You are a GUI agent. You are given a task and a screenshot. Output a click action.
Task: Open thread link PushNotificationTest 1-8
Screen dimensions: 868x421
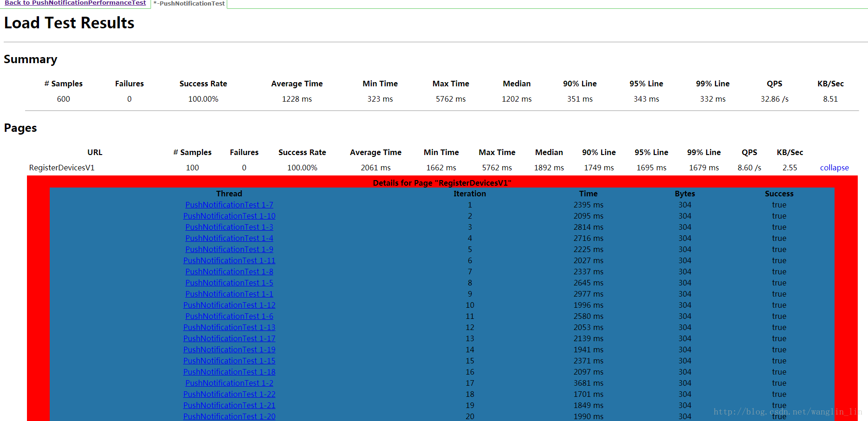229,272
